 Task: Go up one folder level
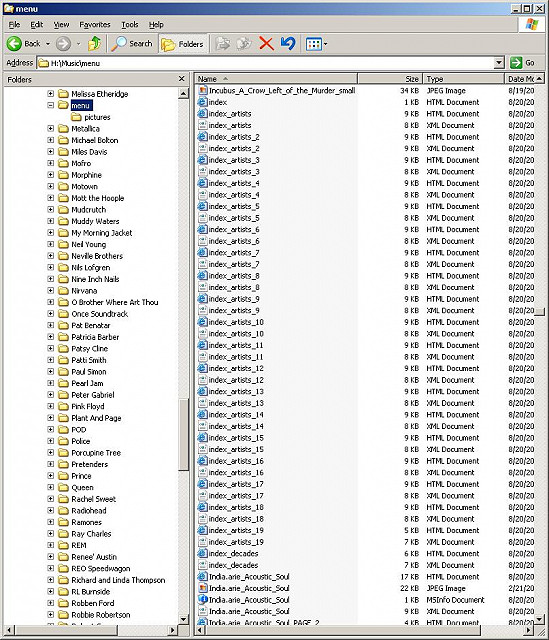click(x=95, y=44)
